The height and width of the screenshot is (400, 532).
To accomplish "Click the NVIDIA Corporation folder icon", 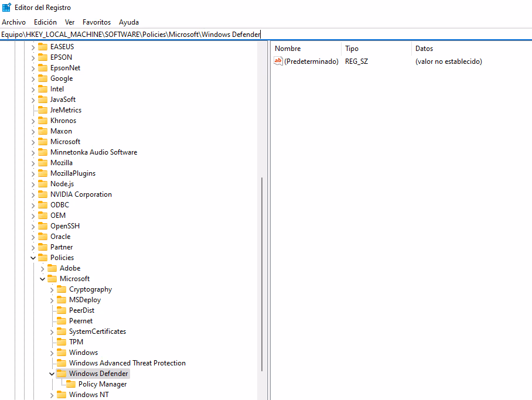I will (x=43, y=194).
